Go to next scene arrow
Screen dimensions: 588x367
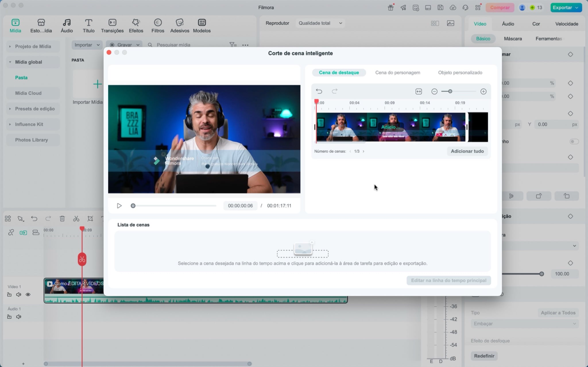(x=363, y=151)
